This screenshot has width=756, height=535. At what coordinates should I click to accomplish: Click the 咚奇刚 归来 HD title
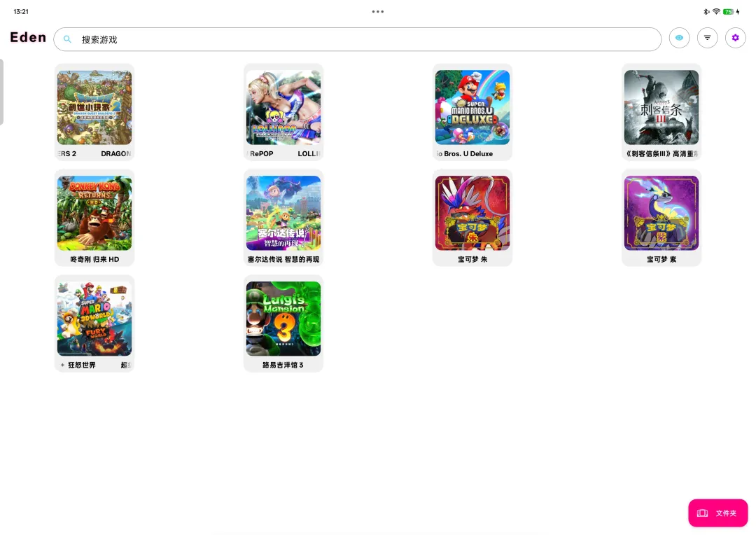tap(94, 260)
